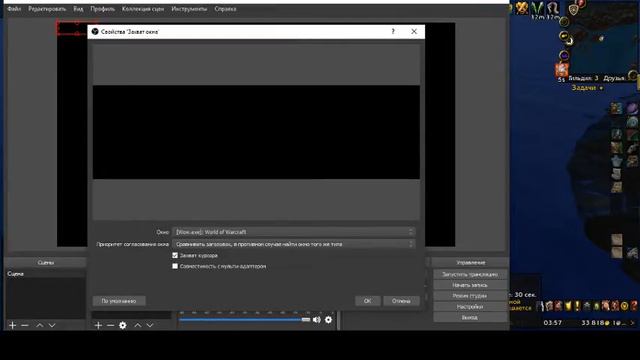Screen dimensions: 640x360
Task: Click the help question mark in dialog title
Action: (x=393, y=31)
